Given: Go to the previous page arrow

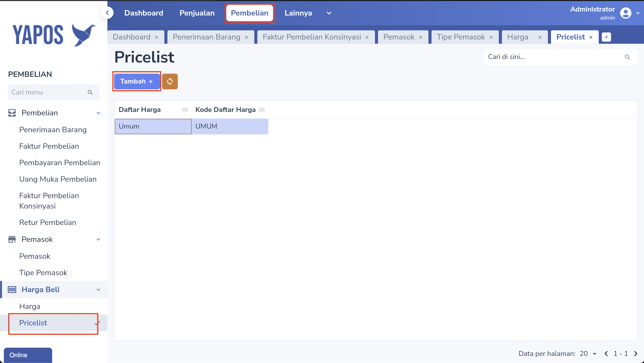Looking at the screenshot, I should point(606,353).
